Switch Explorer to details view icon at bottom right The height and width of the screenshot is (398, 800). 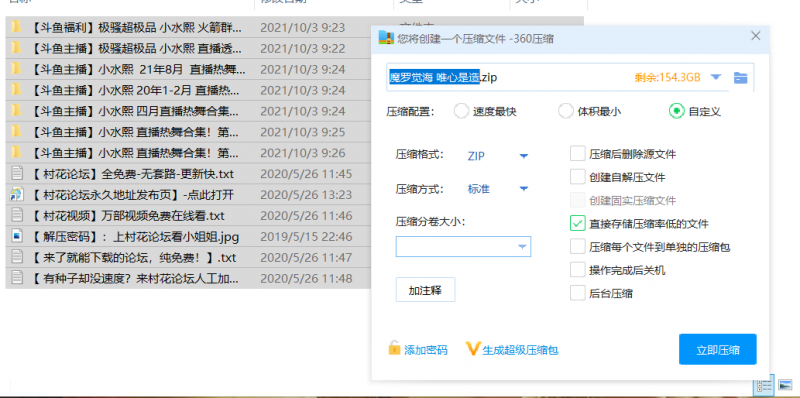coord(764,387)
